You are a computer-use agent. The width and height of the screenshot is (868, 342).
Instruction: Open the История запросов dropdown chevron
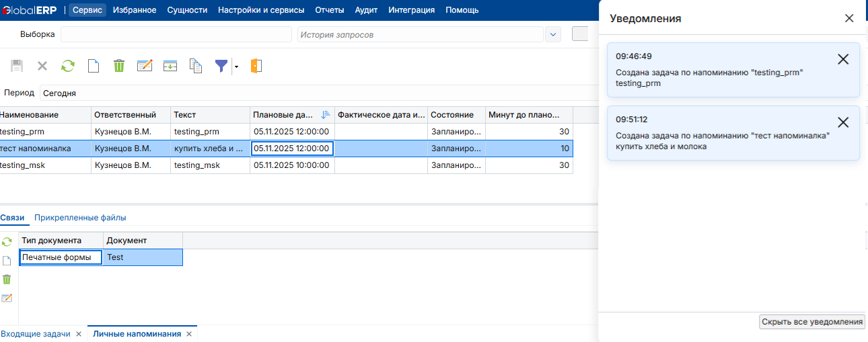553,34
